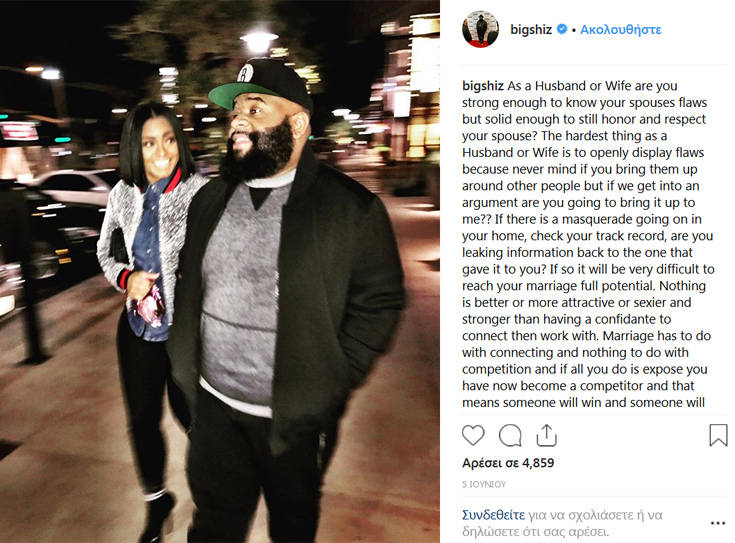Click the main post photo of the couple
Viewport: 735px width, 543px height.
(220, 272)
